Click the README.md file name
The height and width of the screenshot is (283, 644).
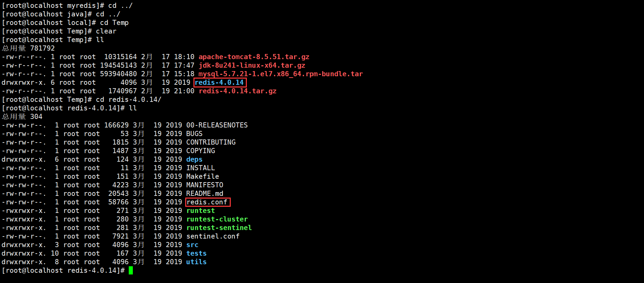pos(204,193)
